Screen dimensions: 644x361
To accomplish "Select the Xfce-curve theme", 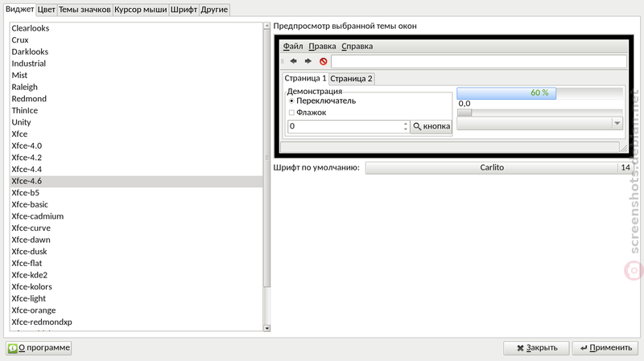I will click(136, 228).
